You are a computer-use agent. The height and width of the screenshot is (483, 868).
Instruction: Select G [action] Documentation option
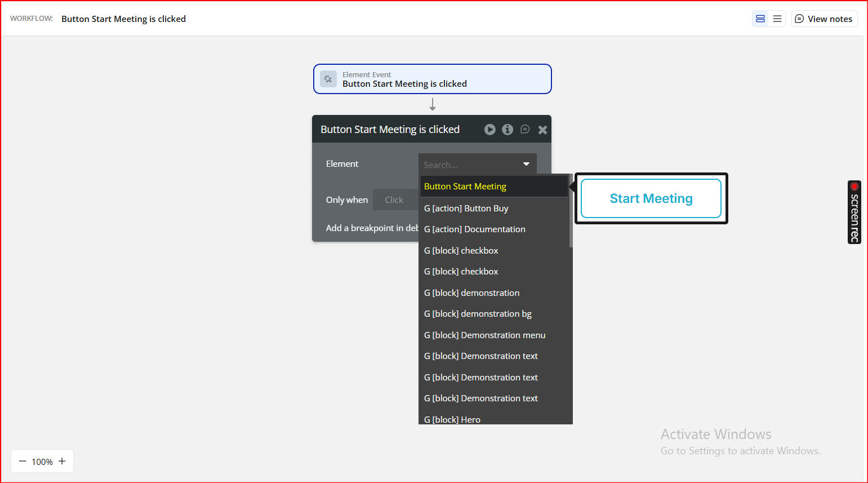[x=495, y=229]
